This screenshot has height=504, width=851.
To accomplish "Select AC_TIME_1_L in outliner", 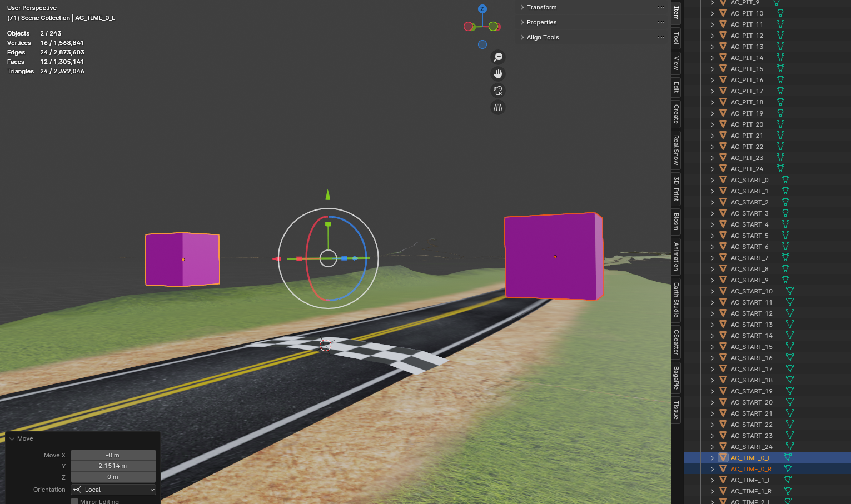I will [x=750, y=480].
